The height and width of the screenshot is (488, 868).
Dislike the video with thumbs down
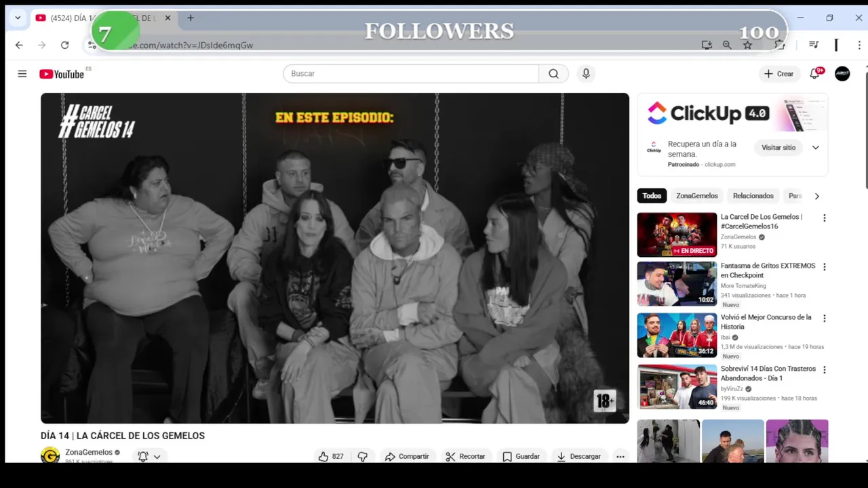tap(363, 456)
